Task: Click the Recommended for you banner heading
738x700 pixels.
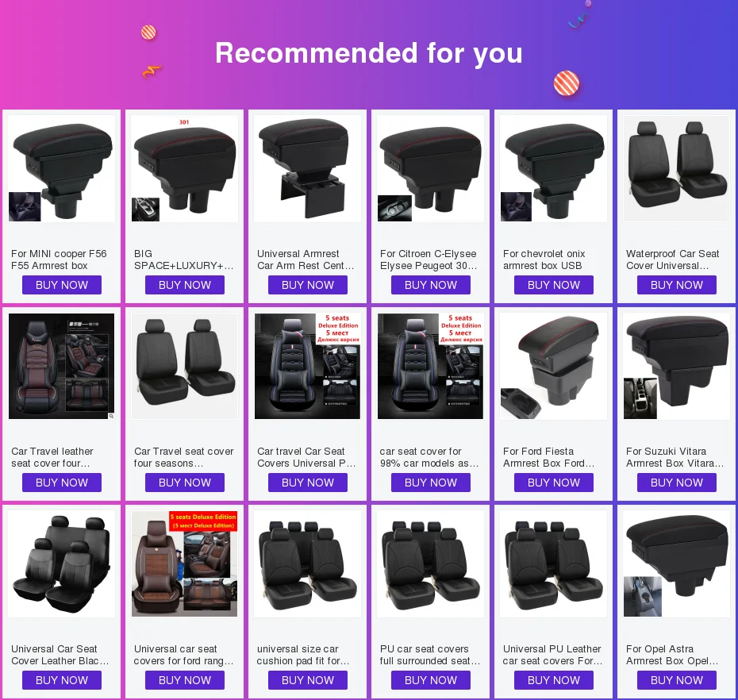Action: 369,52
